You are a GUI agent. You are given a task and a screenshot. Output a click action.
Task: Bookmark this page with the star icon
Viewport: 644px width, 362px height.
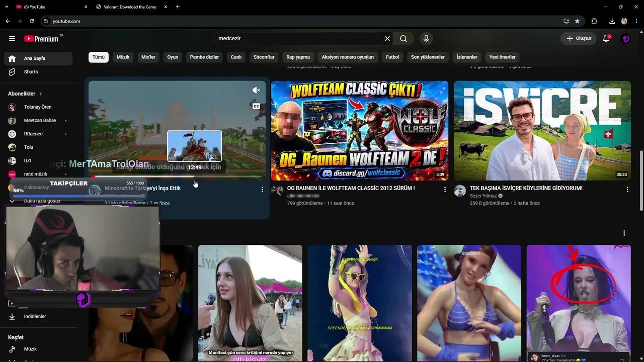click(577, 21)
